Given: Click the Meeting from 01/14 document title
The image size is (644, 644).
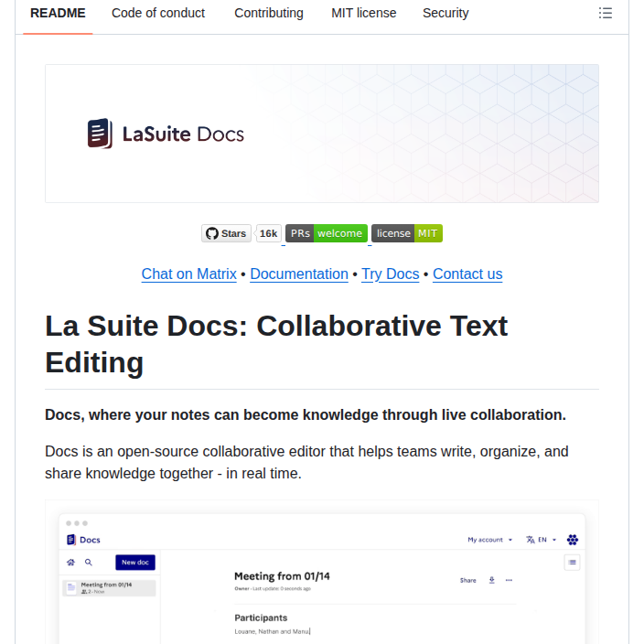Looking at the screenshot, I should click(282, 576).
